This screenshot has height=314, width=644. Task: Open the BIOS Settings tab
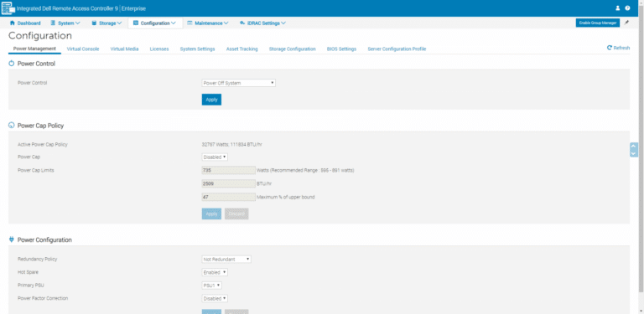tap(342, 49)
